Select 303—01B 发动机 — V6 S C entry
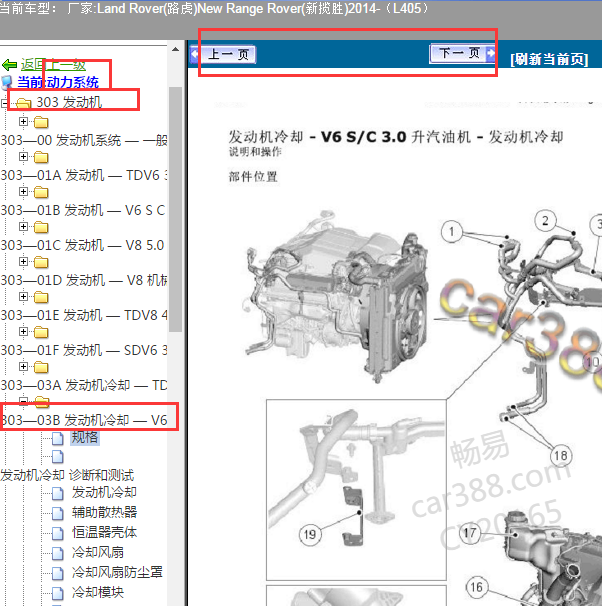 pyautogui.click(x=83, y=210)
